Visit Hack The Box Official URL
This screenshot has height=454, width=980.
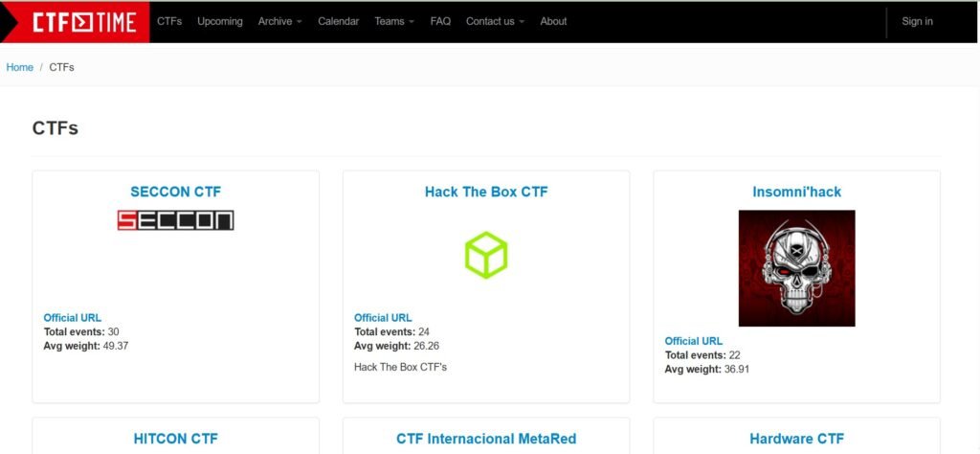[x=383, y=318]
